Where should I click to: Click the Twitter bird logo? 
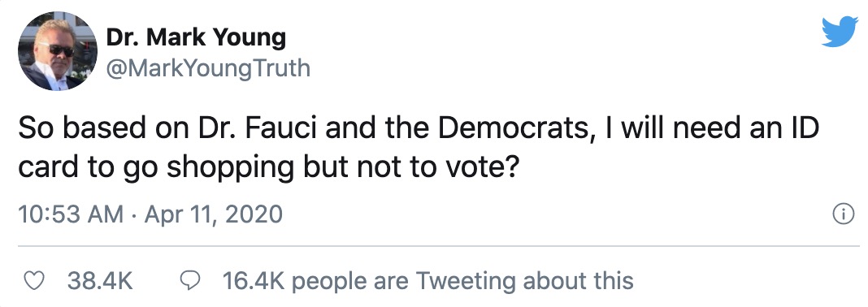point(840,32)
